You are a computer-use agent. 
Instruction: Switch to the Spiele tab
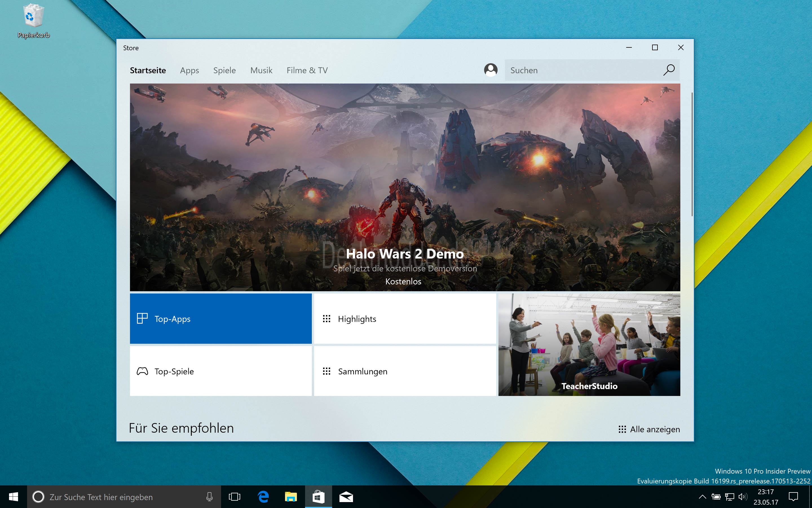(x=224, y=70)
